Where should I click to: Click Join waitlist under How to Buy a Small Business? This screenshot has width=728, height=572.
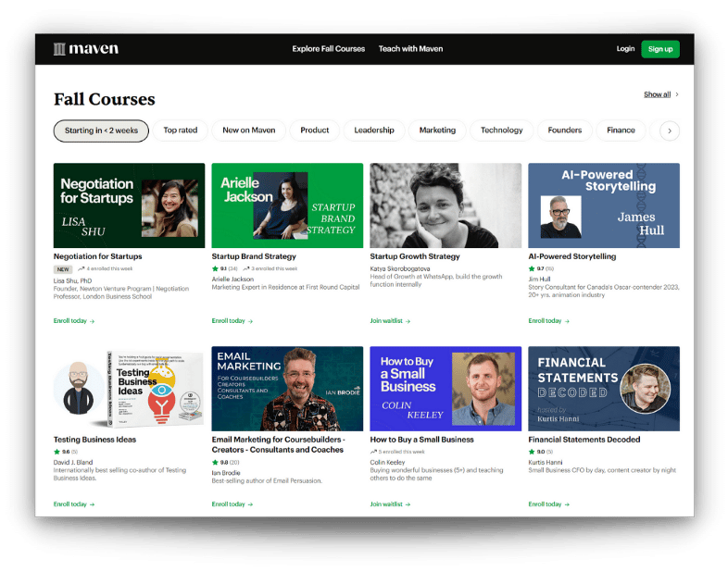point(390,504)
